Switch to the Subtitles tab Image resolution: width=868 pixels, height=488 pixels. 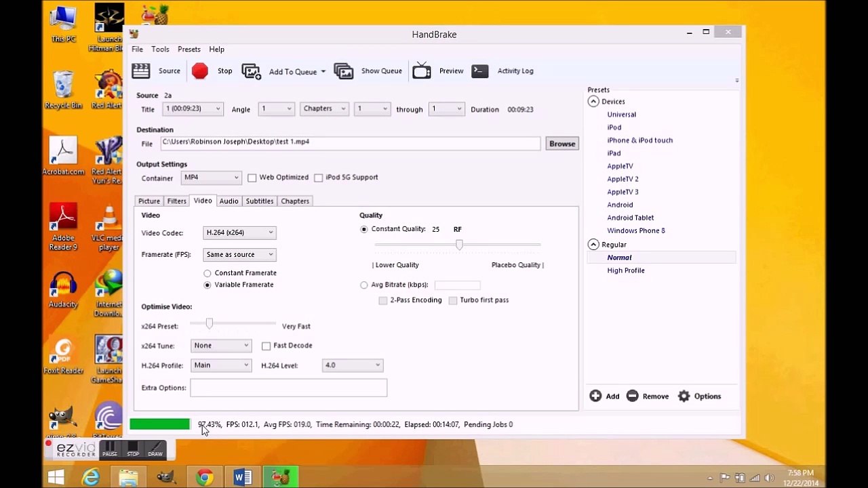(x=260, y=201)
